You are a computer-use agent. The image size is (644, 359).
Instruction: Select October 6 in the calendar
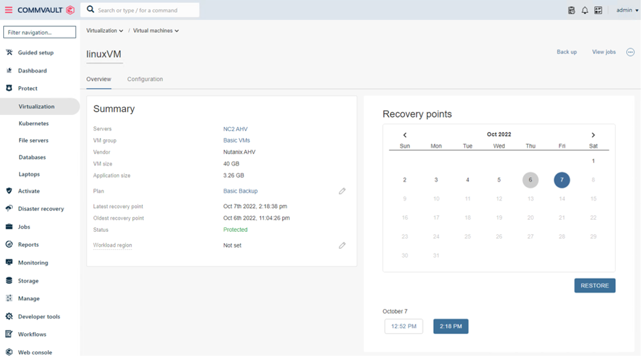(530, 180)
